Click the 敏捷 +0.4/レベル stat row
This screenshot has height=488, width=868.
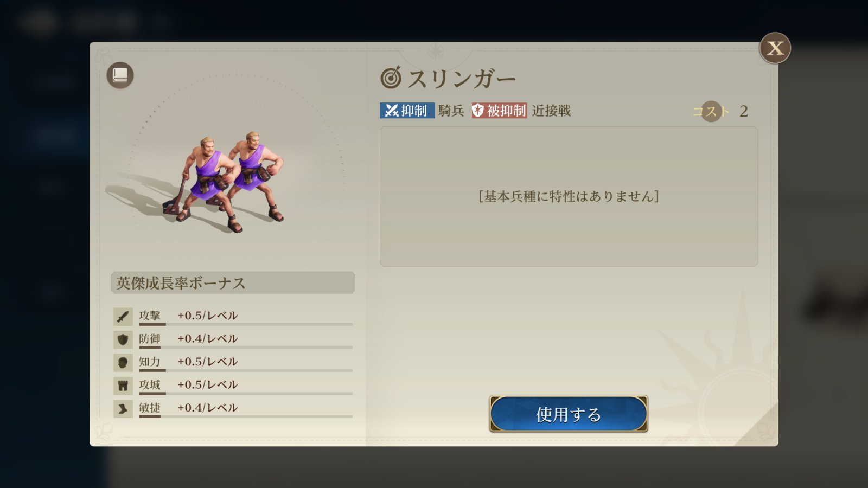click(x=233, y=408)
